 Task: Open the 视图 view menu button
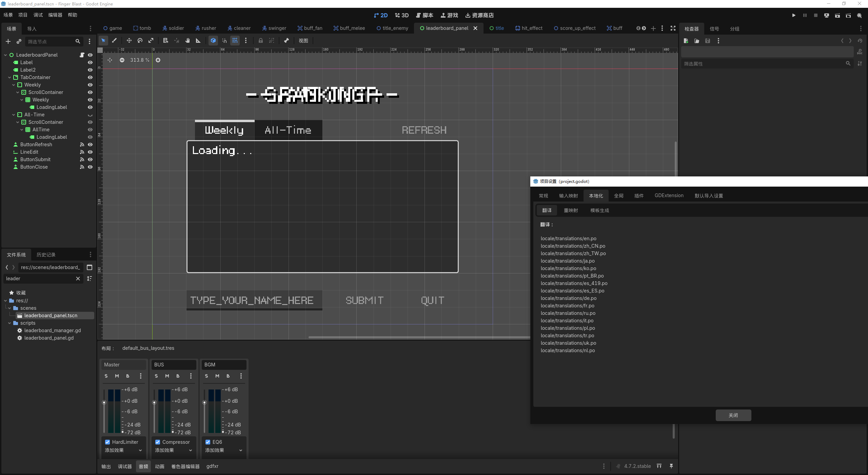point(303,41)
